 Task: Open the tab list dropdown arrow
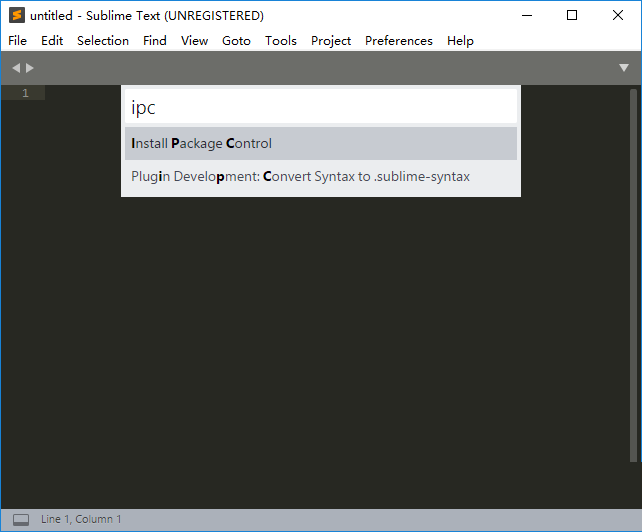[x=624, y=68]
